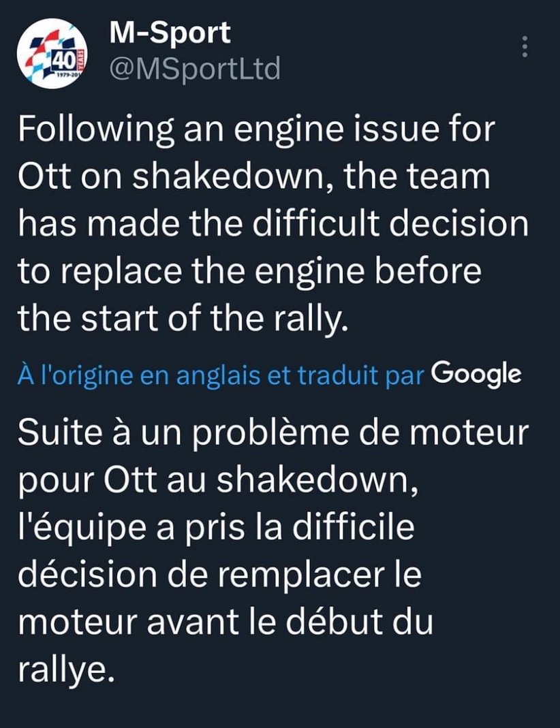
Task: Click the Google logo in translation notice
Action: coord(477,373)
